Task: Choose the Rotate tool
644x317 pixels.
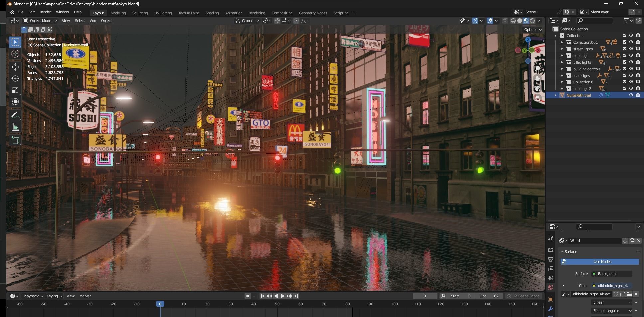Action: tap(15, 79)
